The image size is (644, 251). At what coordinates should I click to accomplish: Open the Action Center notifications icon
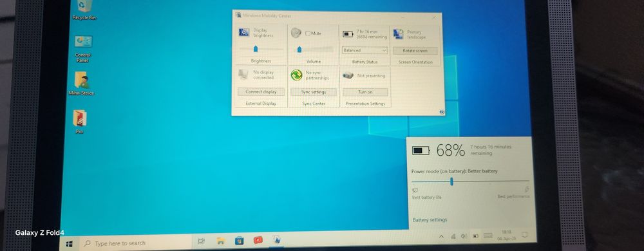(x=524, y=235)
